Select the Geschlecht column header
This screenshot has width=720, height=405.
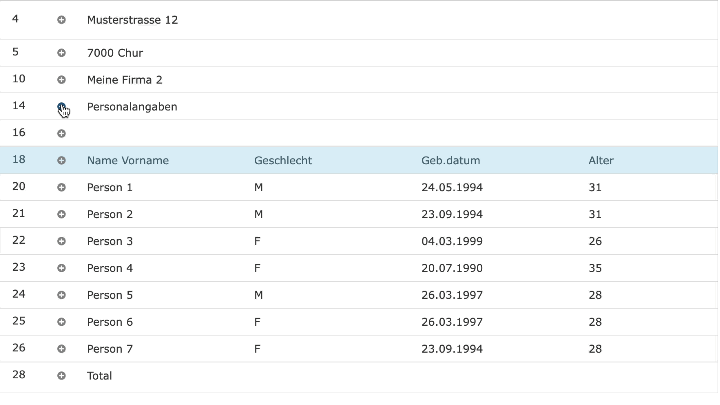(x=283, y=160)
